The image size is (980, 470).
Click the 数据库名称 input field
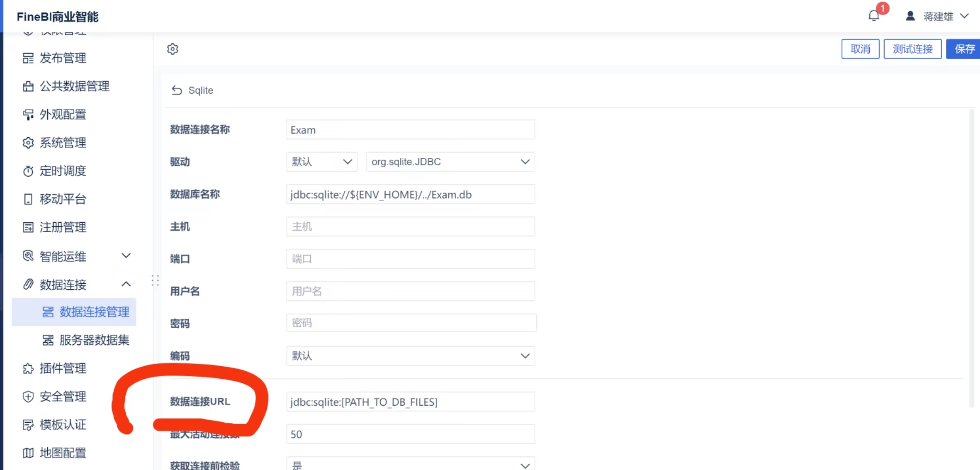coord(411,195)
